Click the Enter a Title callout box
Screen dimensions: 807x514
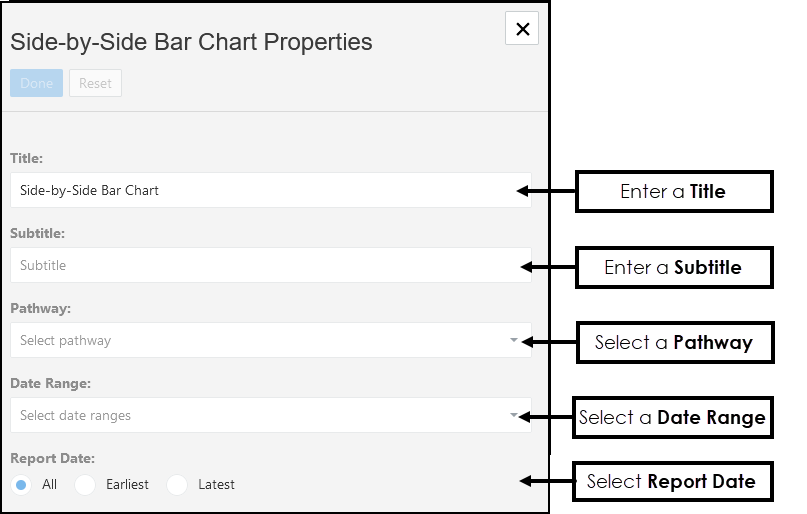pos(674,191)
